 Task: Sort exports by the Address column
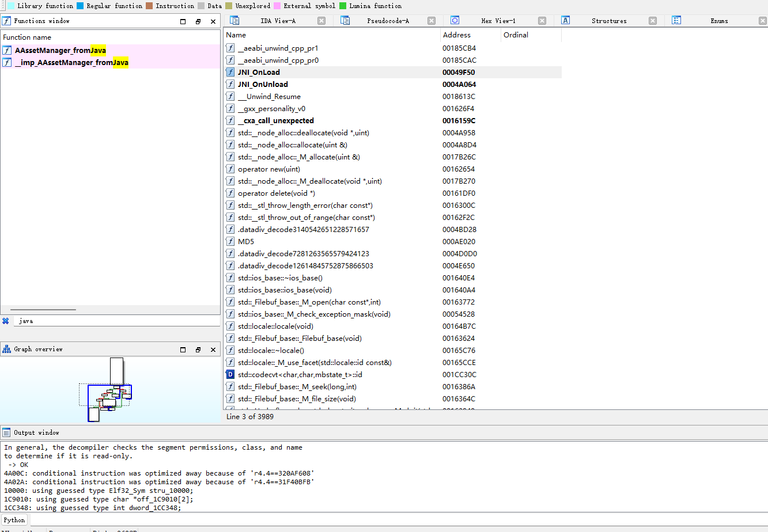tap(471, 35)
